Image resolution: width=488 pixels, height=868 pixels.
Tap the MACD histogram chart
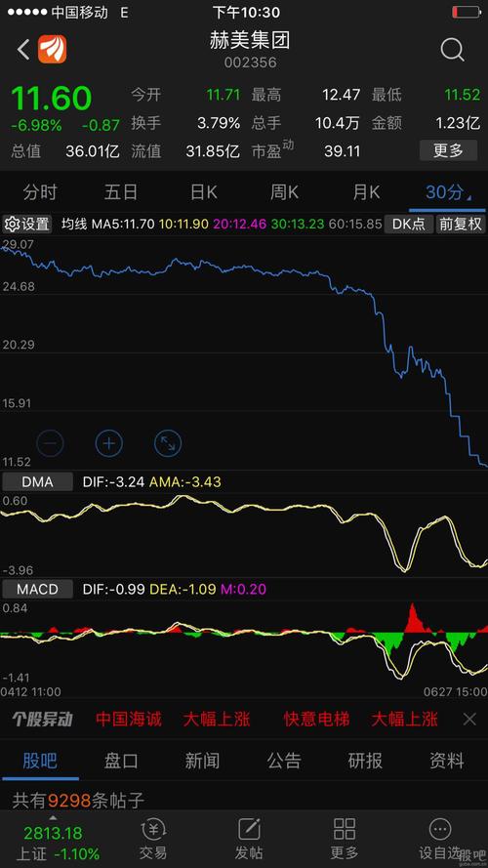click(244, 642)
